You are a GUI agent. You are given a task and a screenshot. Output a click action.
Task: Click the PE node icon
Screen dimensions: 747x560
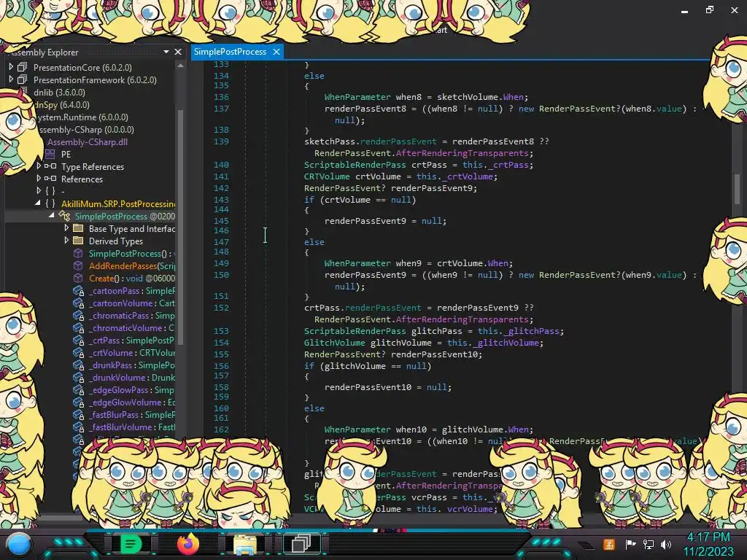(50, 154)
